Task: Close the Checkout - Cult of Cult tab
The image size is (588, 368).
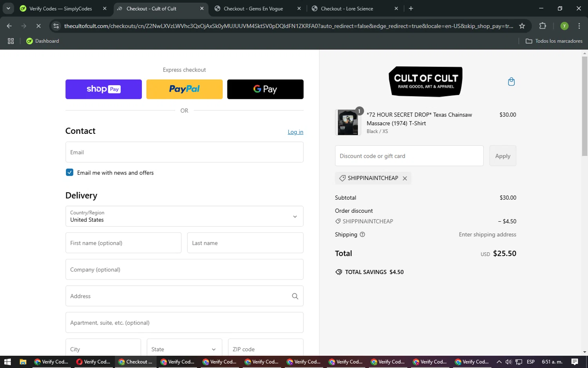Action: tap(202, 8)
